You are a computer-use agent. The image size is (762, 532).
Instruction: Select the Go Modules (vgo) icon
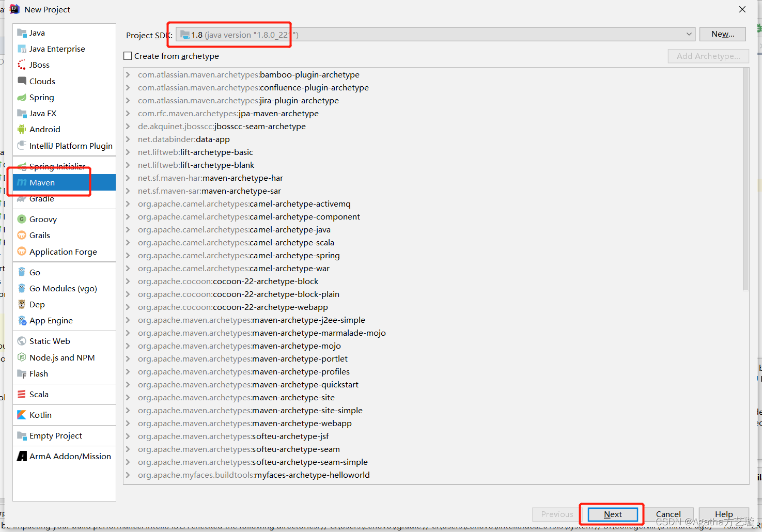pos(22,288)
